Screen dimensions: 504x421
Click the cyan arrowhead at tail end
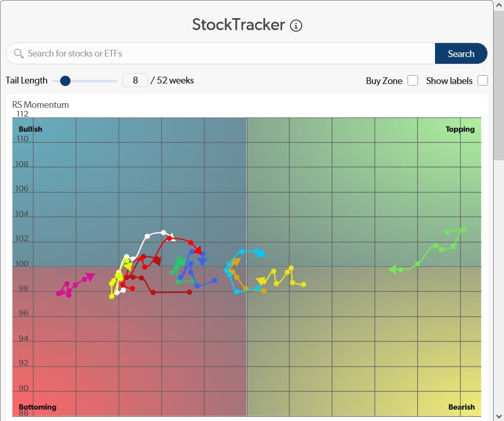[x=260, y=253]
